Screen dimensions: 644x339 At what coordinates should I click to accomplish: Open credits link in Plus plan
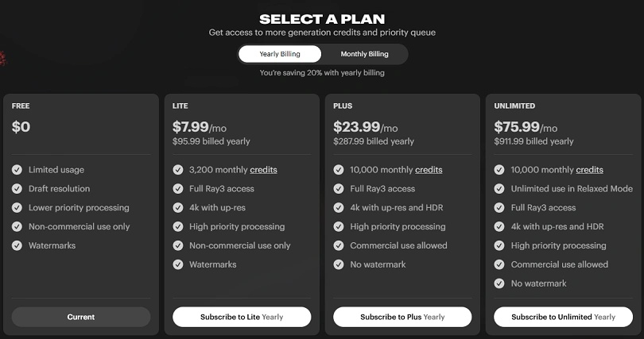[x=429, y=170]
